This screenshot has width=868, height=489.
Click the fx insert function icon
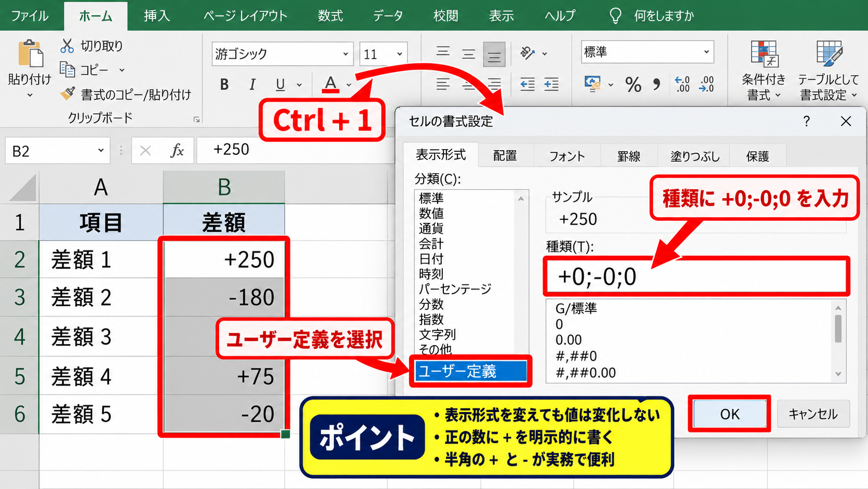[x=177, y=151]
